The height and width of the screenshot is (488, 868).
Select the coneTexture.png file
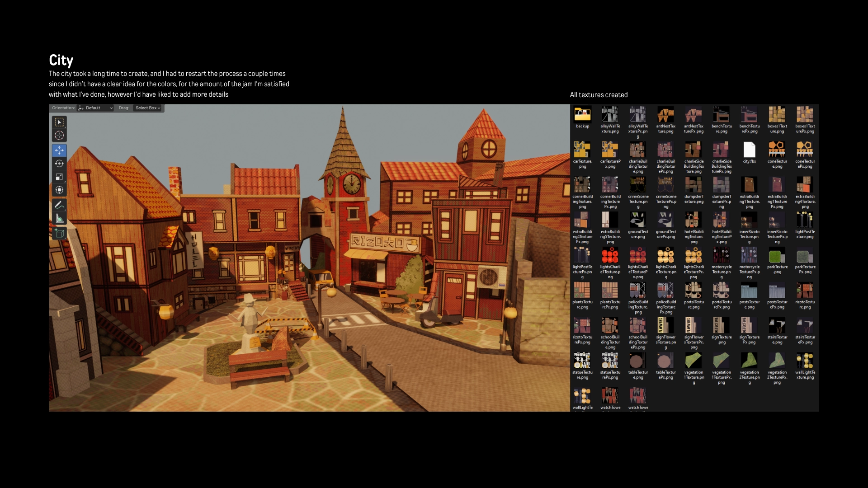tap(777, 150)
